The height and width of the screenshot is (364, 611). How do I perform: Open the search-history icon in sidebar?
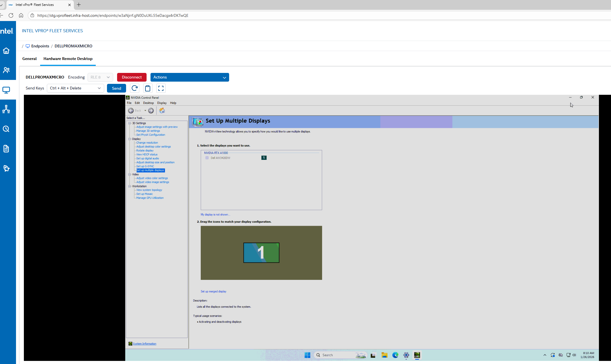pyautogui.click(x=6, y=129)
